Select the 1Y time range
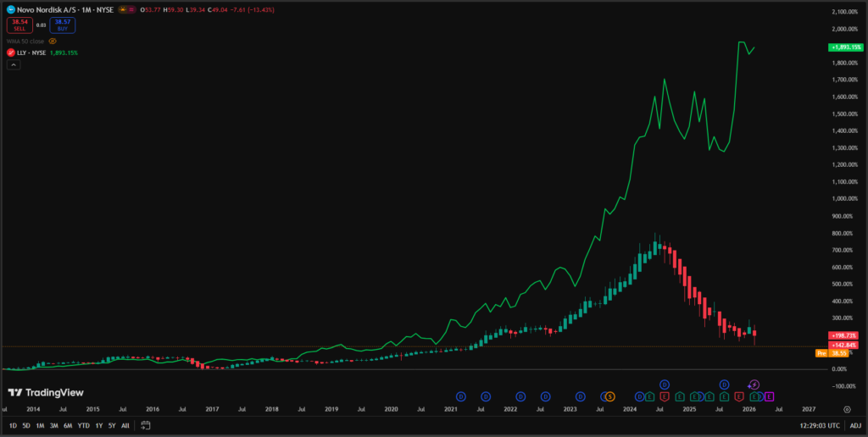Screen dimensions: 868x437 pos(98,425)
